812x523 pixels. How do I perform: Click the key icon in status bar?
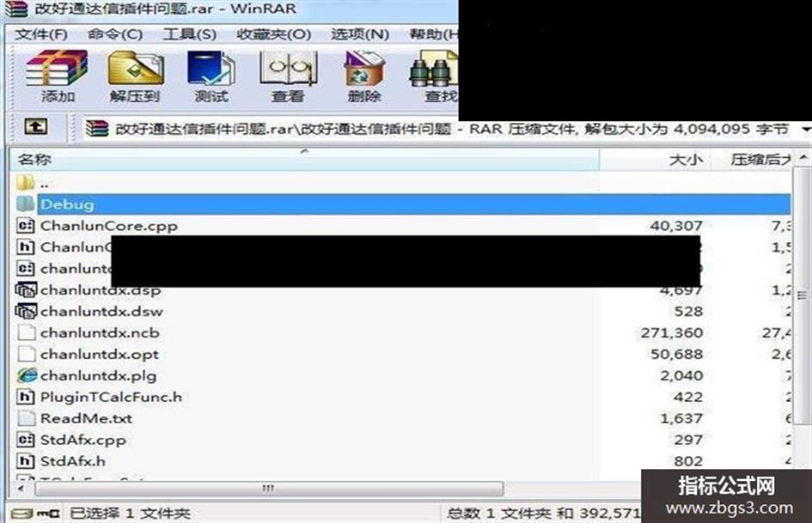(x=48, y=514)
